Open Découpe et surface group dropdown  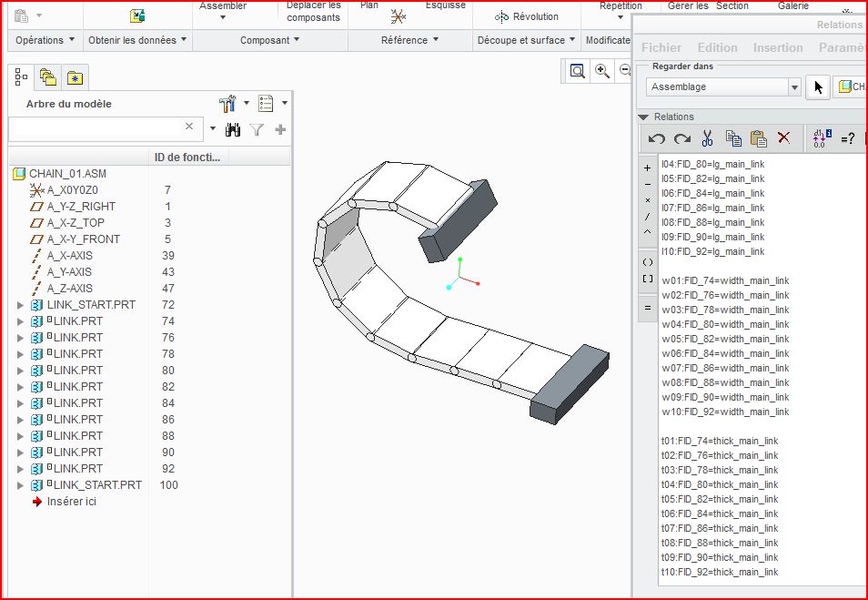(526, 40)
